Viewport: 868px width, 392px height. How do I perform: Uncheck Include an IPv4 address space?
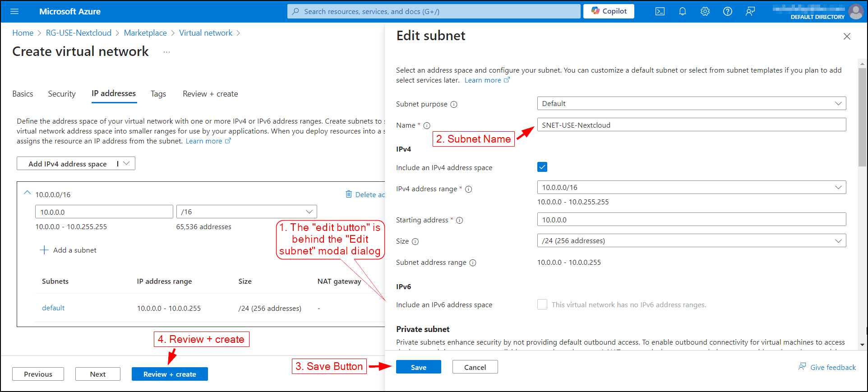pyautogui.click(x=542, y=167)
